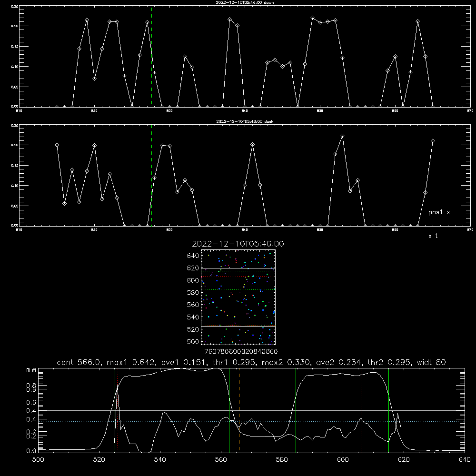Click the dawn plot y-axis label 0.15
This screenshot has width=476, height=476.
15,47
